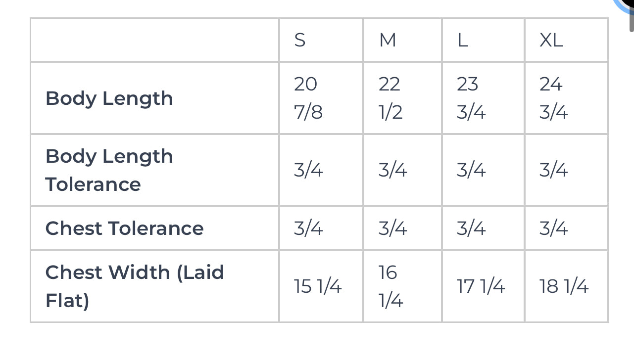Click the Body Length Tolerance row label

(109, 170)
